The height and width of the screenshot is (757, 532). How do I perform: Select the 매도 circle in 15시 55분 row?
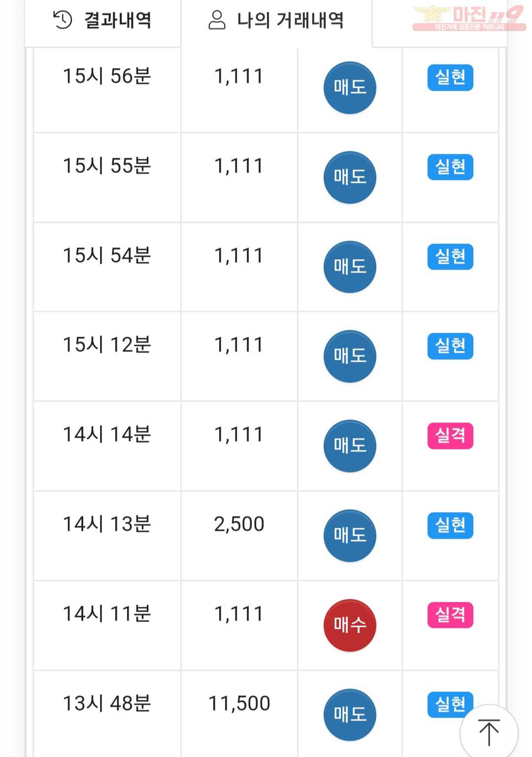(350, 177)
